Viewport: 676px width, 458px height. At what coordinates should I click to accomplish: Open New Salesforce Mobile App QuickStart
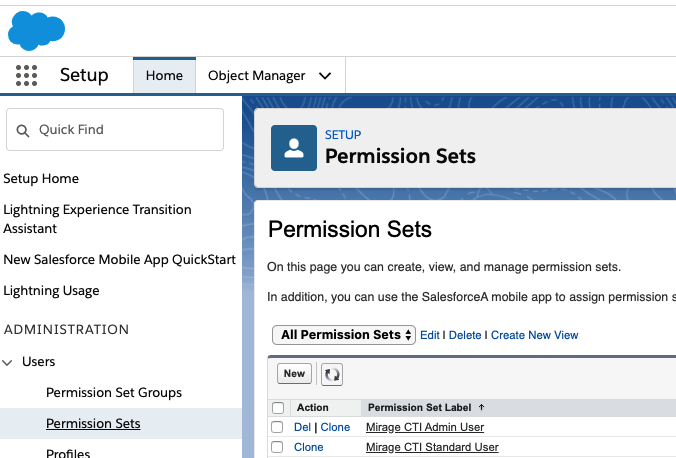(119, 260)
